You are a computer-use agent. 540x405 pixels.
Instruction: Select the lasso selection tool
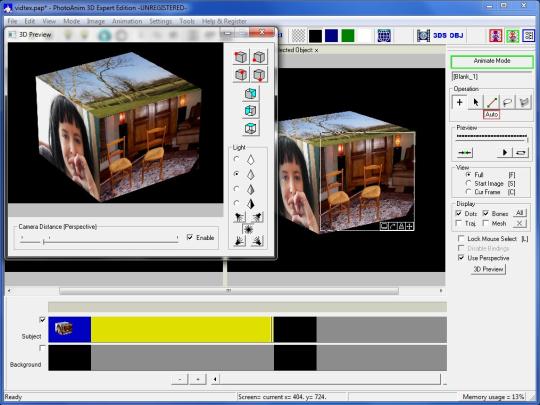pos(508,102)
